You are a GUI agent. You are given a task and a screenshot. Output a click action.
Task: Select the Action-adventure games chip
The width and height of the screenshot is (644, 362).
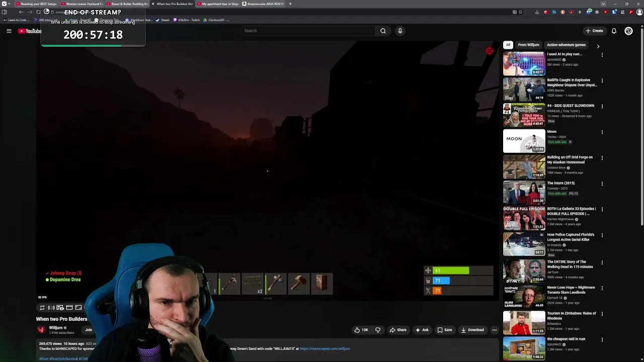(x=566, y=45)
